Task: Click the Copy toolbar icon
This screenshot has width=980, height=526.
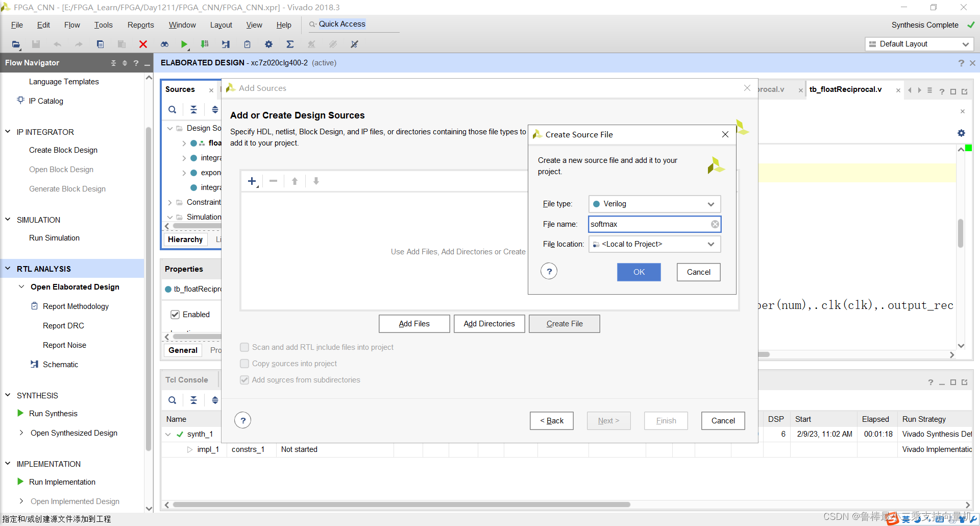Action: tap(100, 44)
